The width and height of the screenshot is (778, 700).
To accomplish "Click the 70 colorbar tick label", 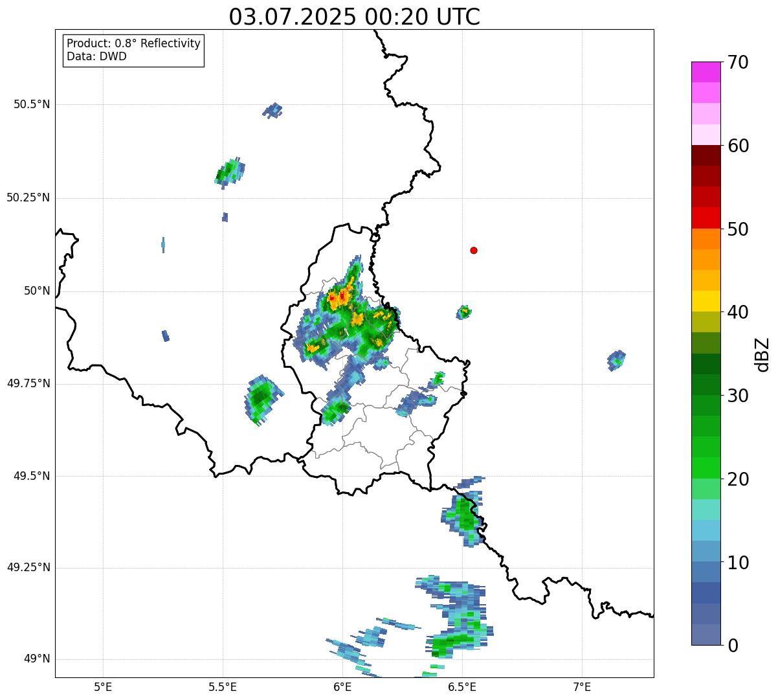I will 738,62.
